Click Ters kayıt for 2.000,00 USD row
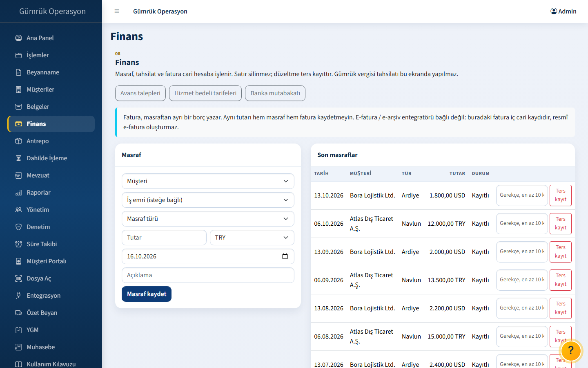Screen dimensions: 588x368 561,252
